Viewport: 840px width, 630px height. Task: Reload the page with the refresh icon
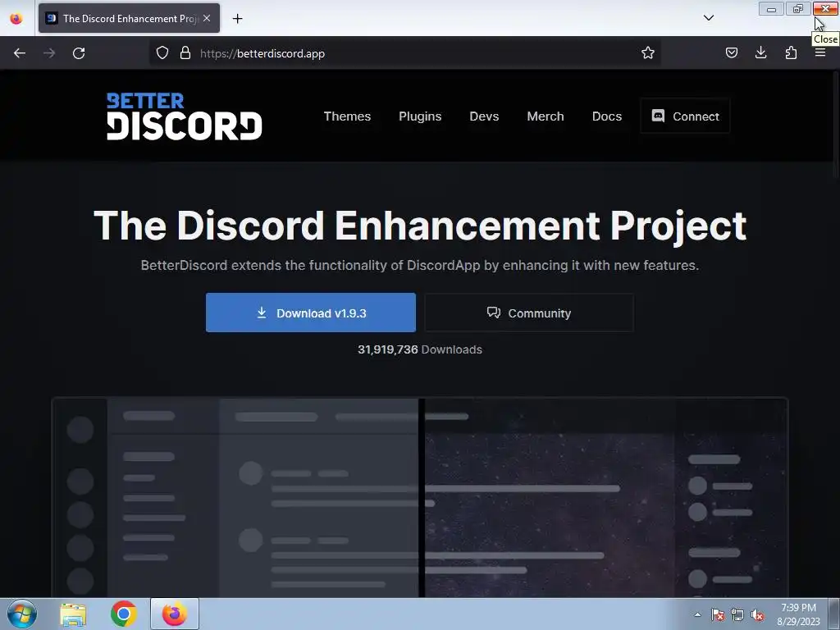click(79, 53)
